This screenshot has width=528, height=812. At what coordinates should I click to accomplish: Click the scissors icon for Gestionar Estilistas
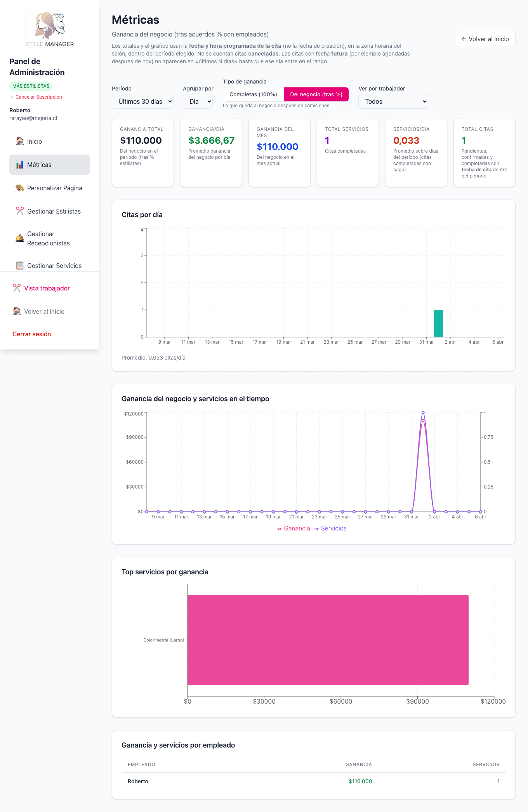tap(20, 211)
